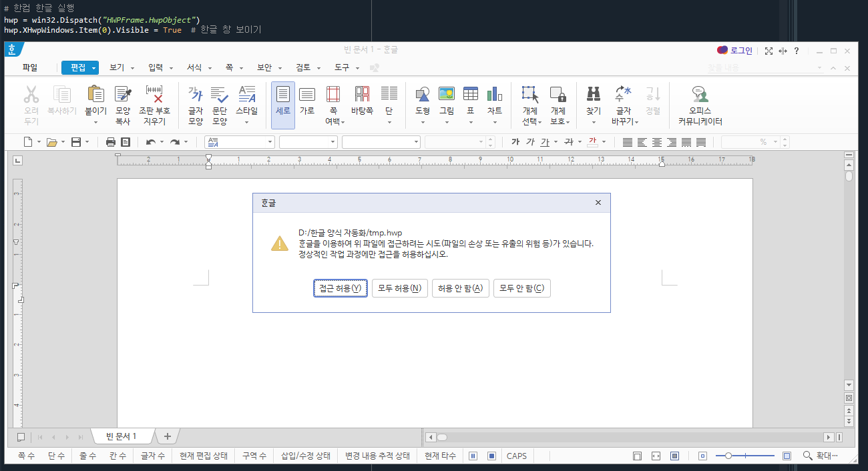Viewport: 868px width, 471px height.
Task: Expand the 도형 shapes dropdown arrow
Action: click(x=423, y=123)
